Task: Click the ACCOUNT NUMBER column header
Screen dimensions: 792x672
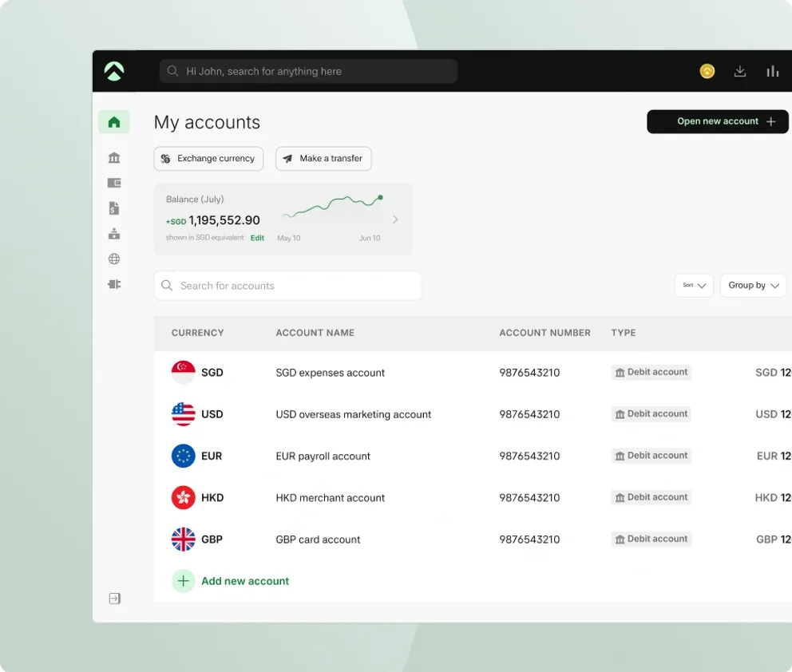Action: pyautogui.click(x=544, y=333)
